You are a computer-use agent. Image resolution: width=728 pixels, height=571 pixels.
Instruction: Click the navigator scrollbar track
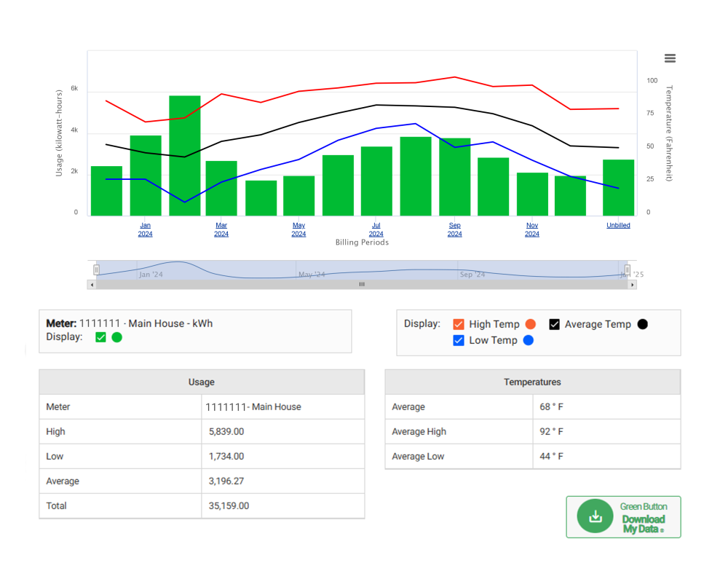[362, 284]
